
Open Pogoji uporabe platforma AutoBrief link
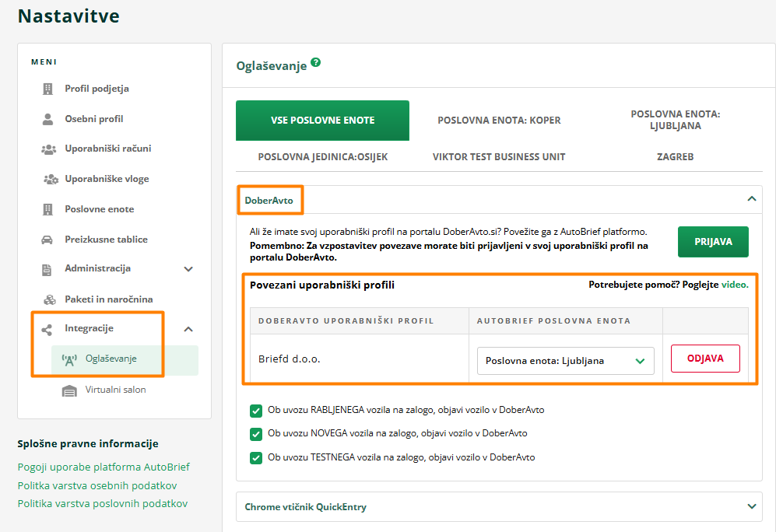104,467
